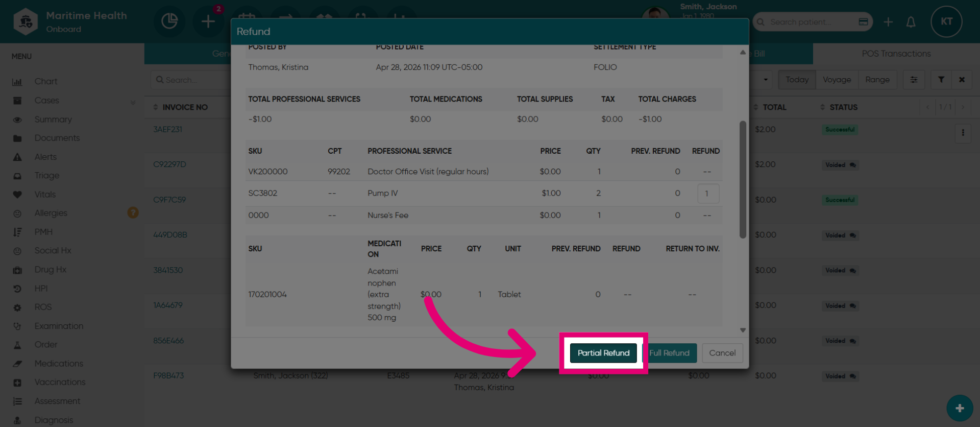Image resolution: width=980 pixels, height=427 pixels.
Task: Click the PMH sidebar icon
Action: (x=17, y=232)
